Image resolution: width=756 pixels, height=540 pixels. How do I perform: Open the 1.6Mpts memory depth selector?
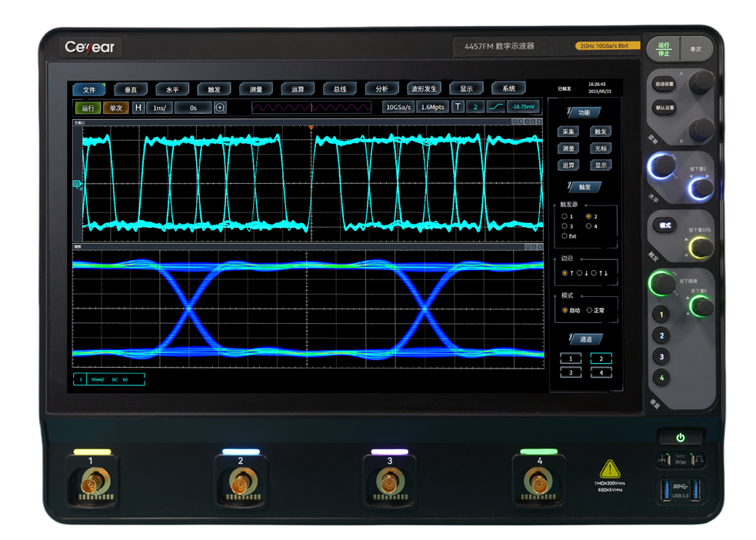432,108
